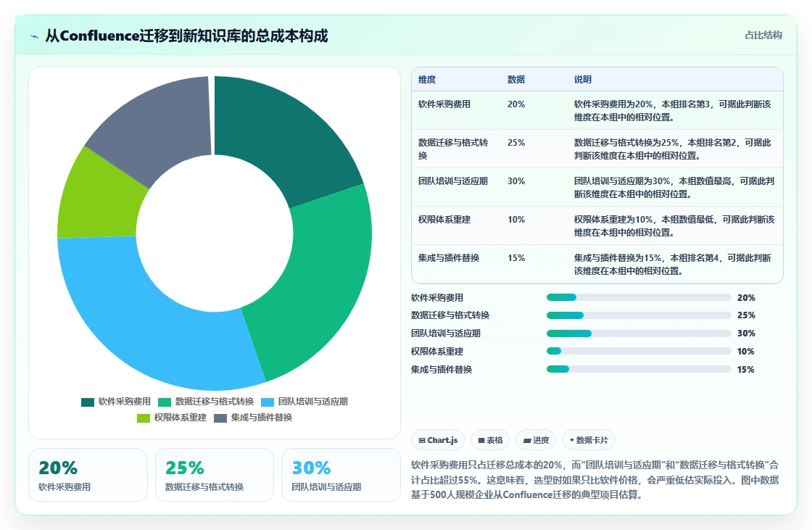Click the 20% value in table
The image size is (812, 530).
[x=516, y=104]
